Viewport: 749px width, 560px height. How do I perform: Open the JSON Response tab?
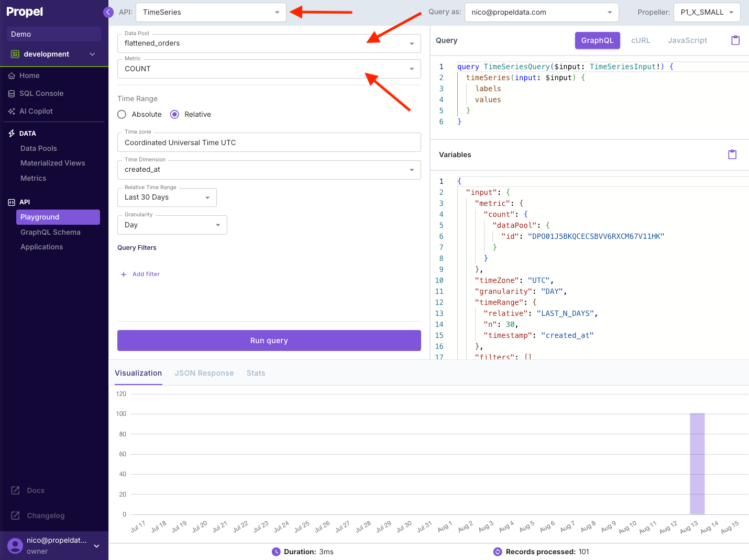pyautogui.click(x=204, y=373)
